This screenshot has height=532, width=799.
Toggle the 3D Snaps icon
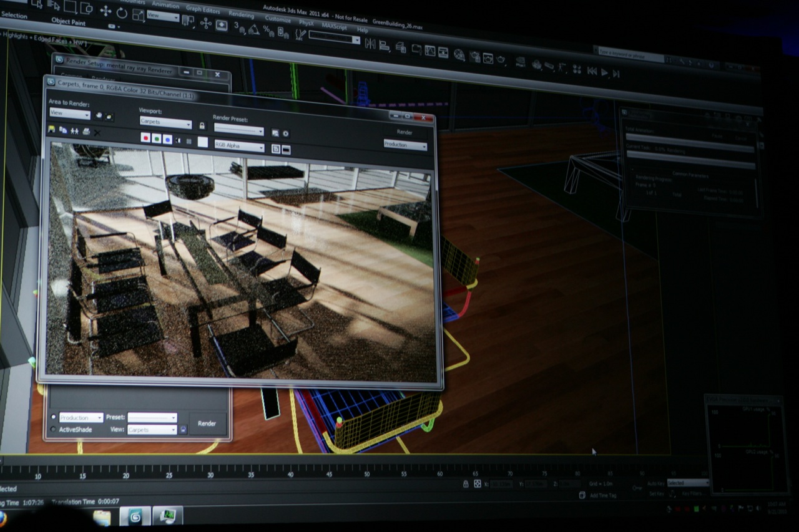[x=240, y=27]
